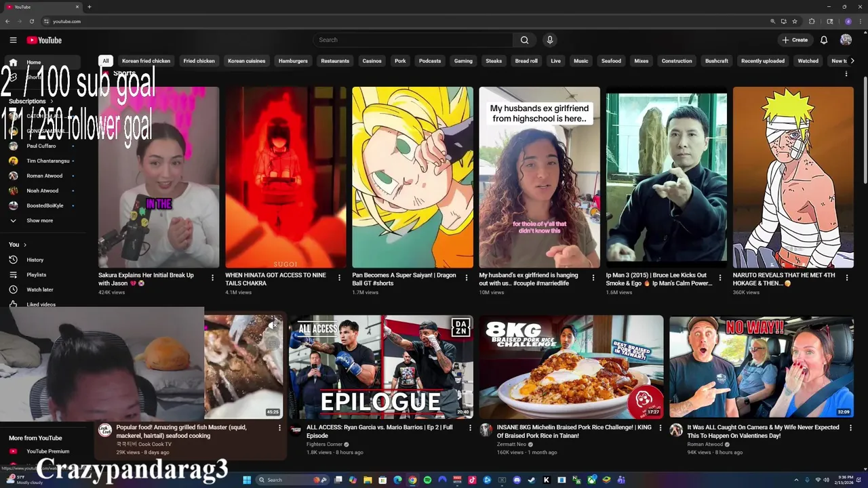Open Tim Chantarangsu subscription channel
This screenshot has width=868, height=488.
[x=48, y=161]
